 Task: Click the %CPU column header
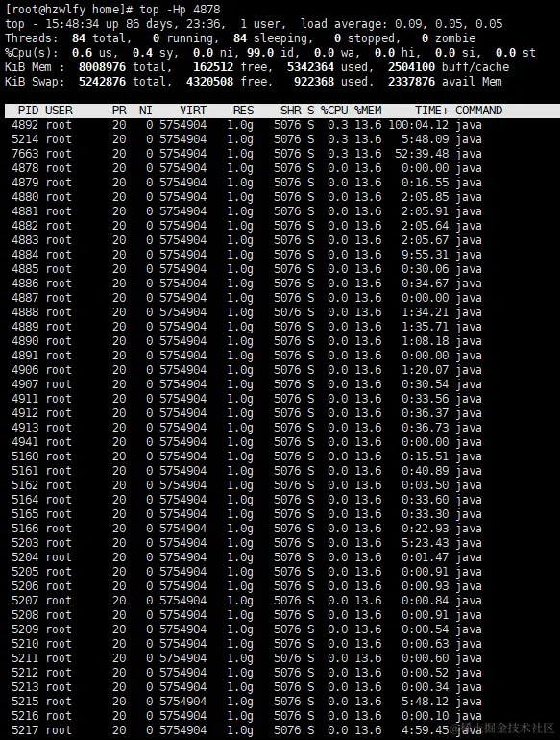click(x=334, y=111)
